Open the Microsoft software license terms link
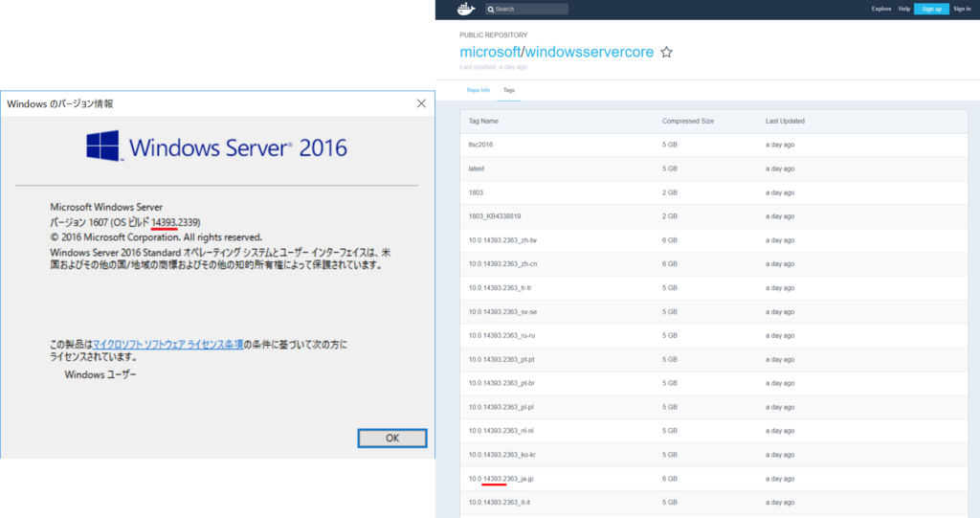This screenshot has height=518, width=980. coord(167,344)
